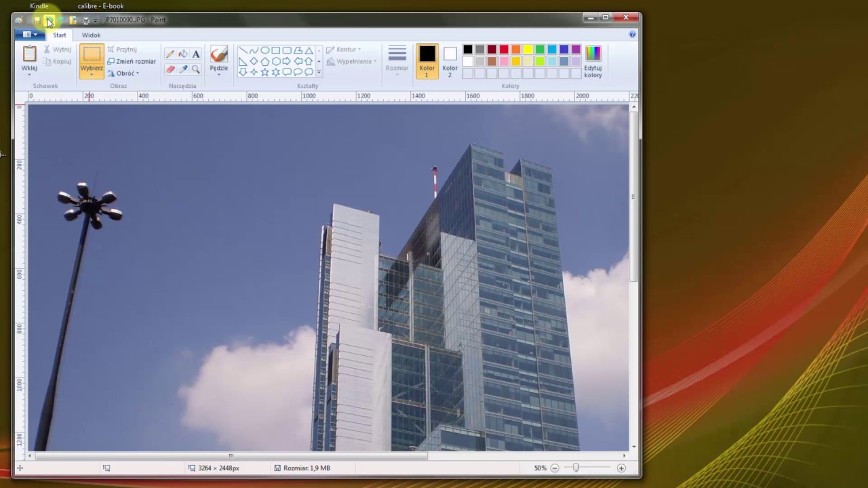
Task: Choose the Right arrow shape
Action: [x=287, y=61]
